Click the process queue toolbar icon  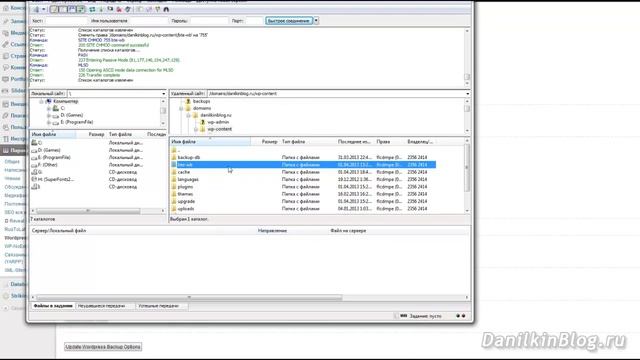click(101, 9)
